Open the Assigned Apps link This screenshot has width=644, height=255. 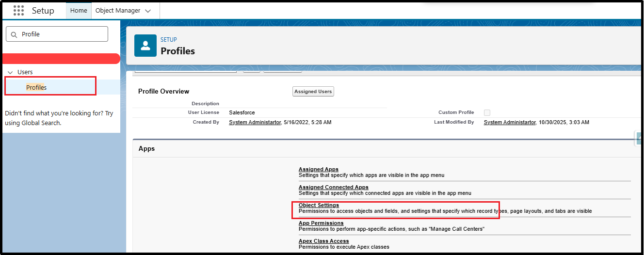click(318, 169)
